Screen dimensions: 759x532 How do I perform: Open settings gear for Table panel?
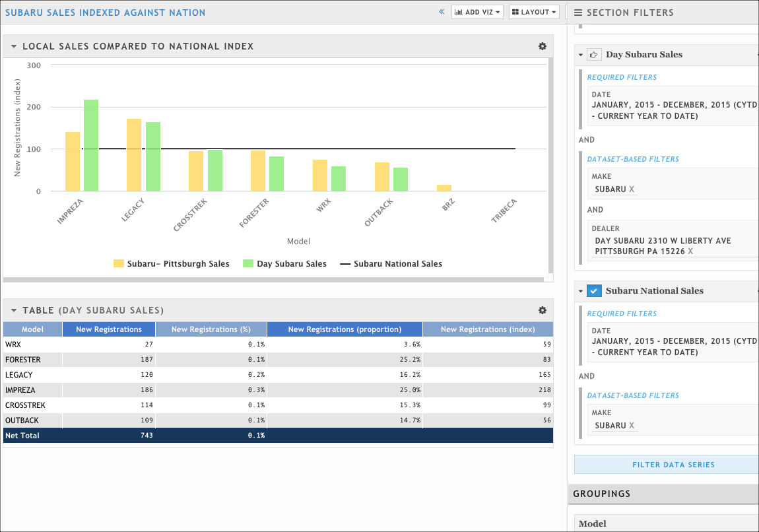[x=542, y=310]
